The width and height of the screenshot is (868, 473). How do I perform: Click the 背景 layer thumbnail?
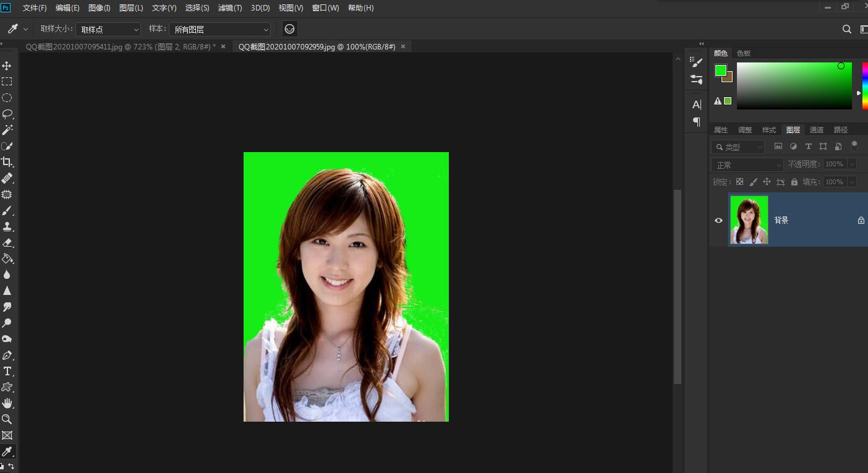[x=749, y=219]
